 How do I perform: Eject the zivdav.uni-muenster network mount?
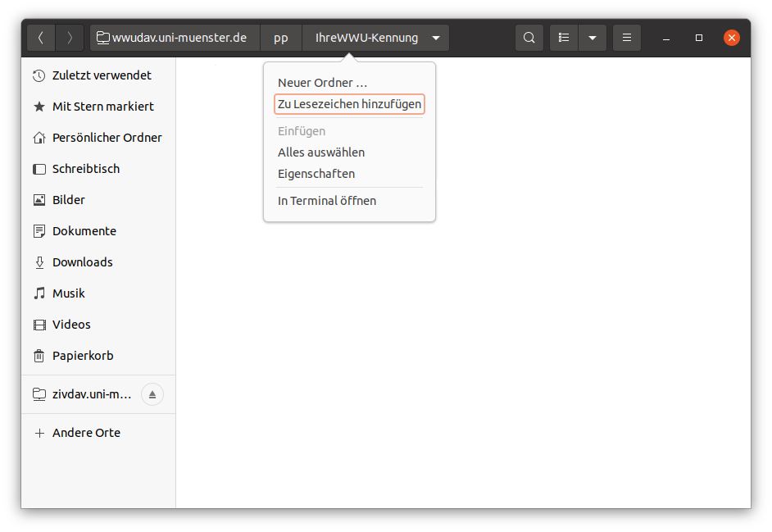click(152, 394)
